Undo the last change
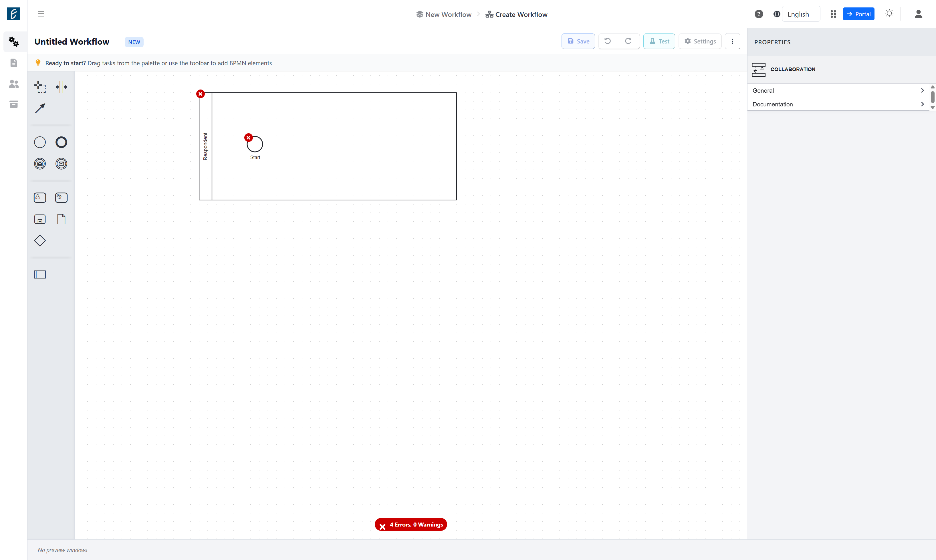The height and width of the screenshot is (560, 936). (608, 41)
